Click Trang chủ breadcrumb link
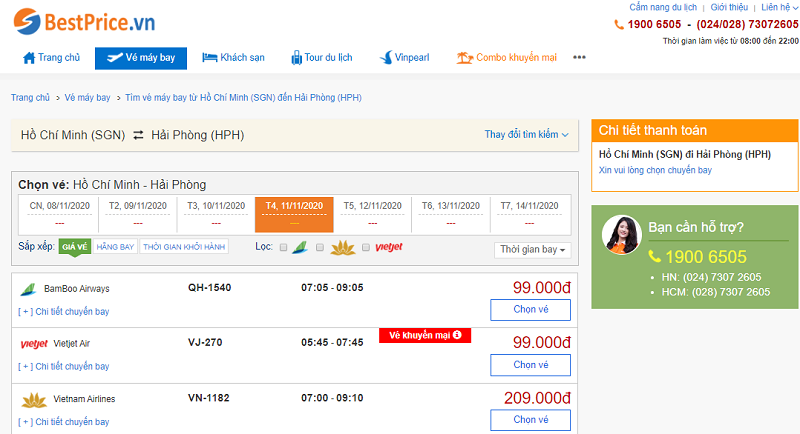This screenshot has width=800, height=434. point(31,97)
